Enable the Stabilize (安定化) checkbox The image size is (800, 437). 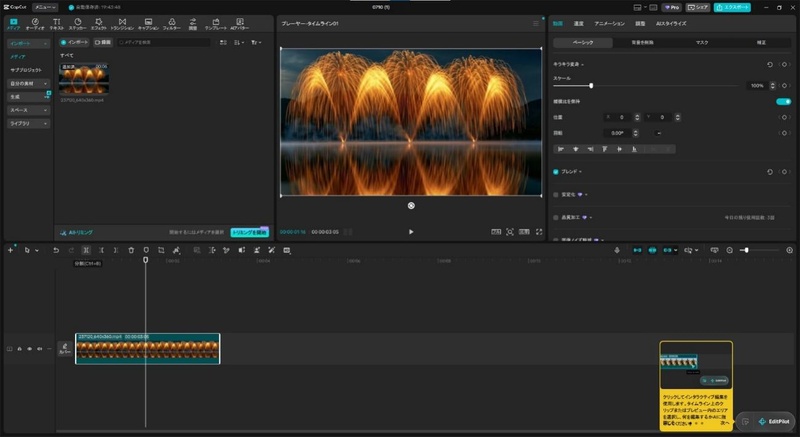pos(556,195)
